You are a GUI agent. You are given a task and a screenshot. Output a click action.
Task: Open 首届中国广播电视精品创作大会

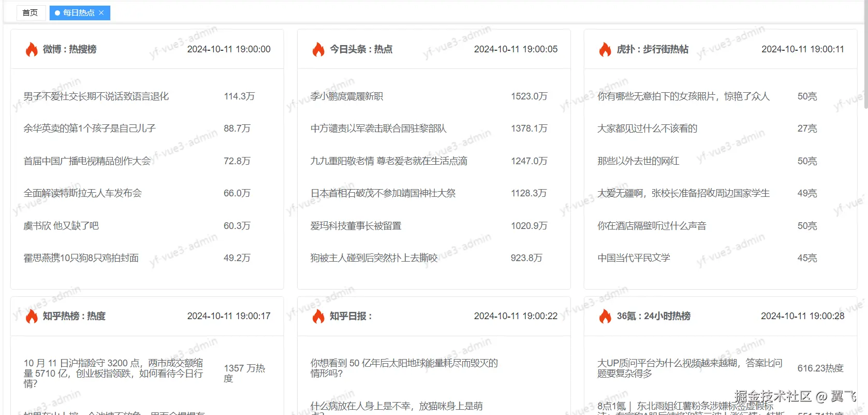tap(87, 161)
